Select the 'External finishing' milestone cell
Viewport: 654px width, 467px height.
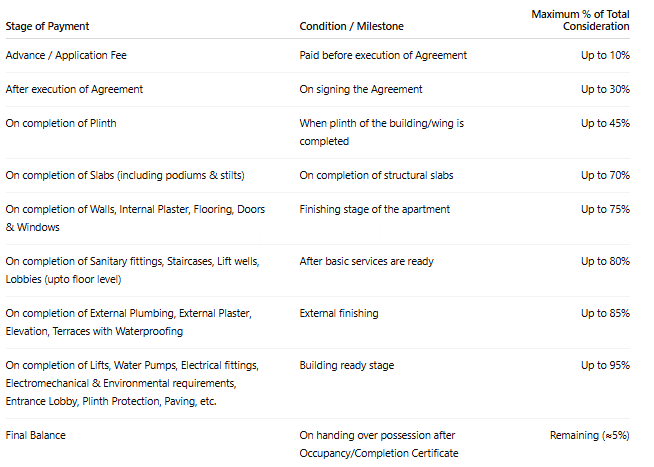339,313
